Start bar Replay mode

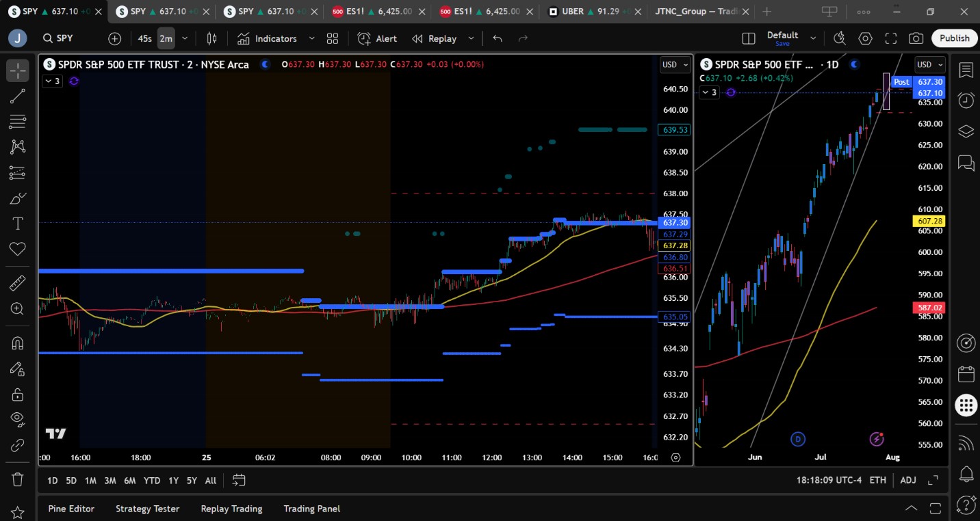click(x=435, y=38)
